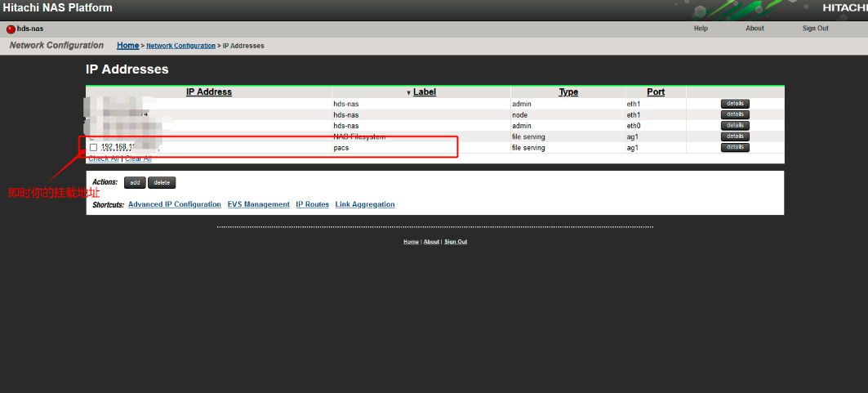Click the add button under Actions
This screenshot has width=868, height=393.
pos(135,183)
